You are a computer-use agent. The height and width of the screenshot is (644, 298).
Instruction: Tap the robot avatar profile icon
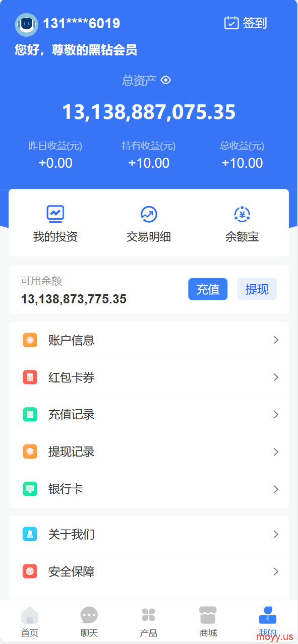[27, 24]
